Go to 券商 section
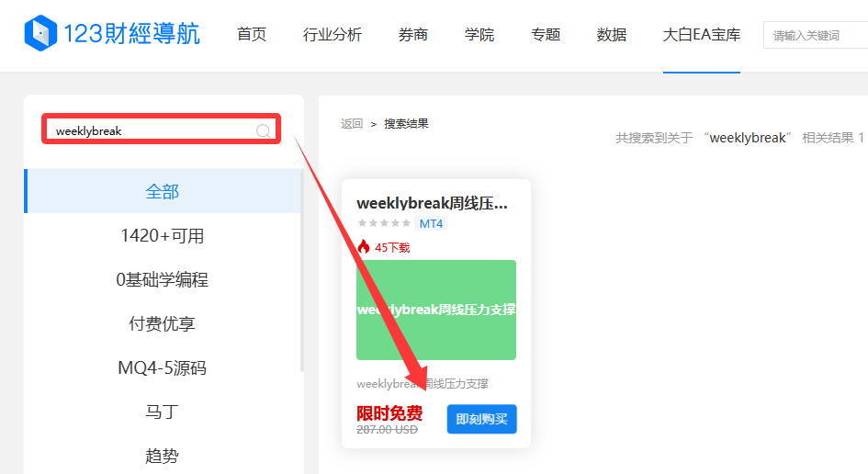868x474 pixels. pos(413,35)
